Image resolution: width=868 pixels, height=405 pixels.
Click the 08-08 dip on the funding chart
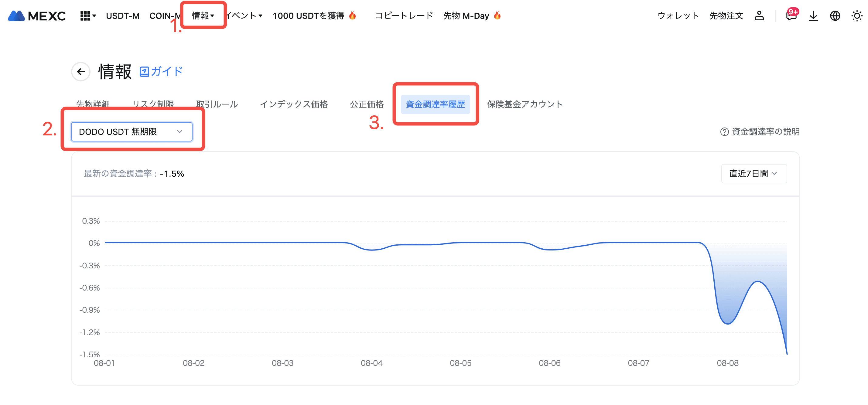(728, 323)
